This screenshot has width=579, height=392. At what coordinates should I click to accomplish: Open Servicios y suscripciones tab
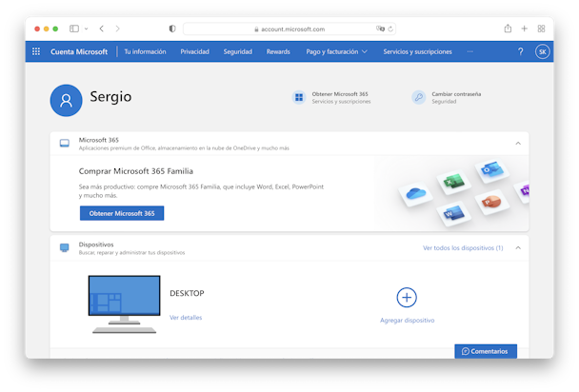(x=417, y=51)
